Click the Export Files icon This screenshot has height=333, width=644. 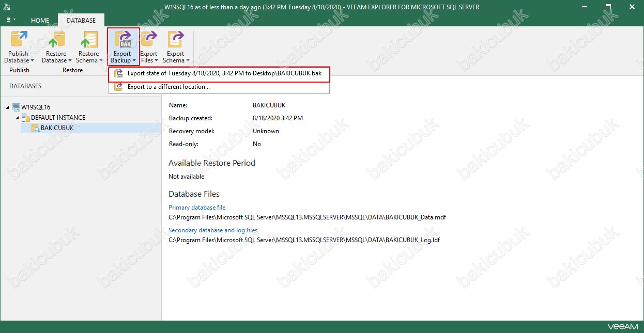tap(149, 40)
